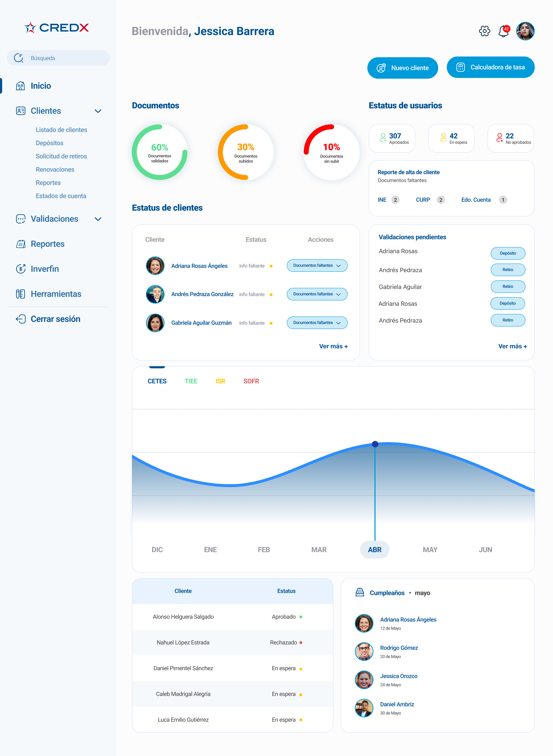The width and height of the screenshot is (553, 756).
Task: Open Listado de clientes submenu item
Action: (x=61, y=130)
